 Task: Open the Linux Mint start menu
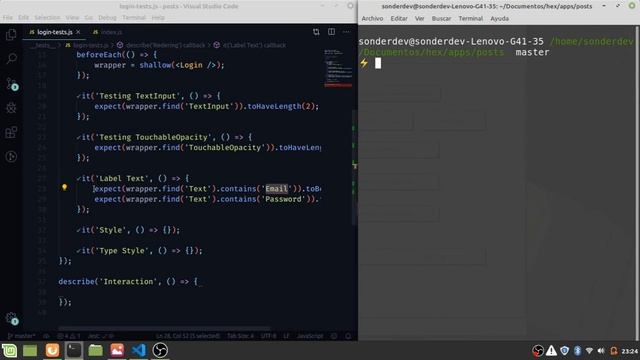[x=9, y=350]
